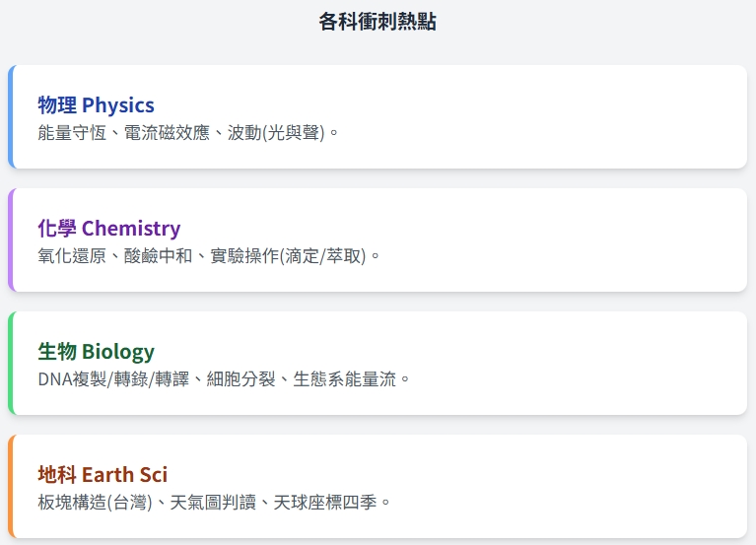Viewport: 756px width, 545px height.
Task: Click the green accent bar on Biology card
Action: click(11, 364)
